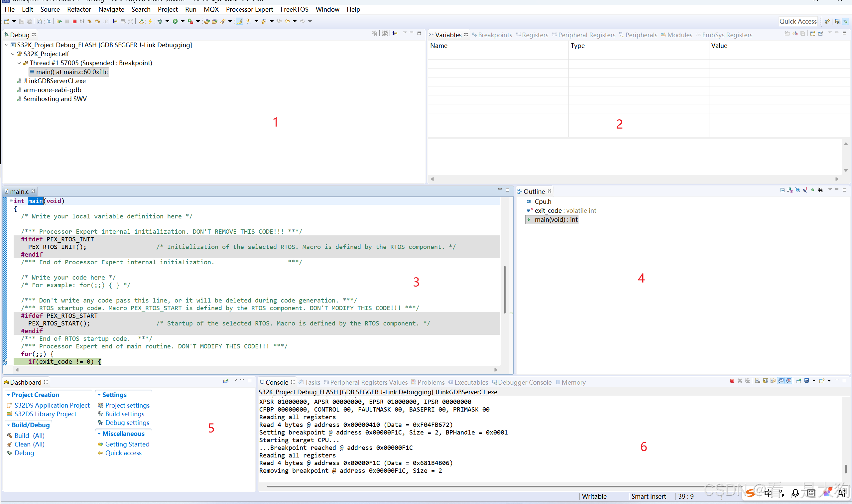Viewport: 852px width, 504px height.
Task: Click the Step Into toolbar icon
Action: tap(90, 21)
